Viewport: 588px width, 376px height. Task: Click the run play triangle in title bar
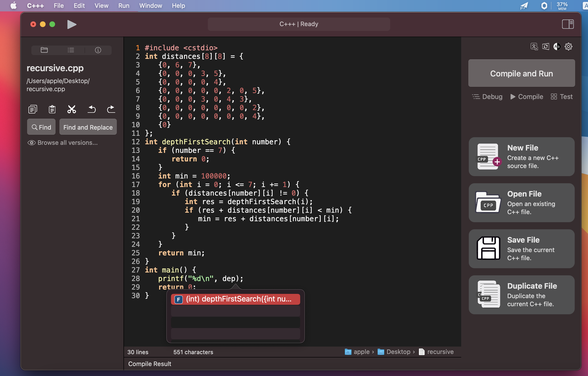(71, 24)
